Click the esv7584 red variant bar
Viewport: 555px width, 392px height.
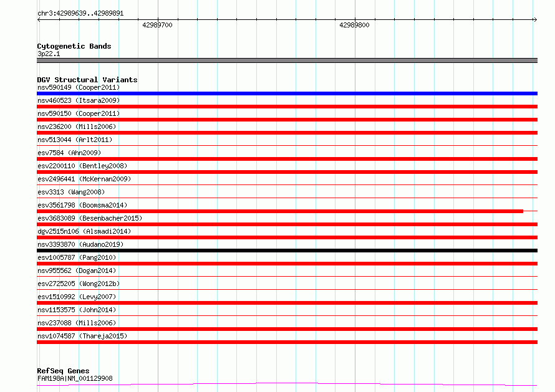(x=287, y=159)
